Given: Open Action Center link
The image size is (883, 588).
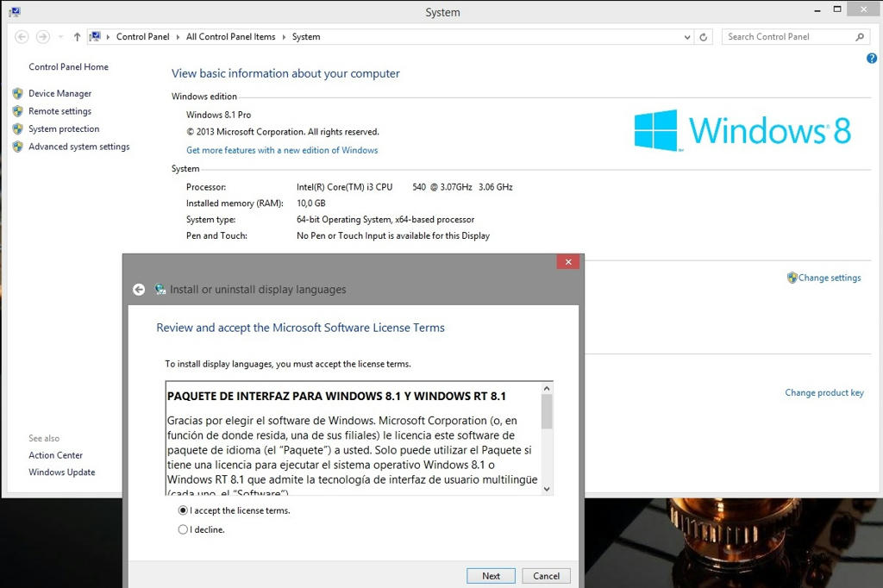Looking at the screenshot, I should [56, 455].
